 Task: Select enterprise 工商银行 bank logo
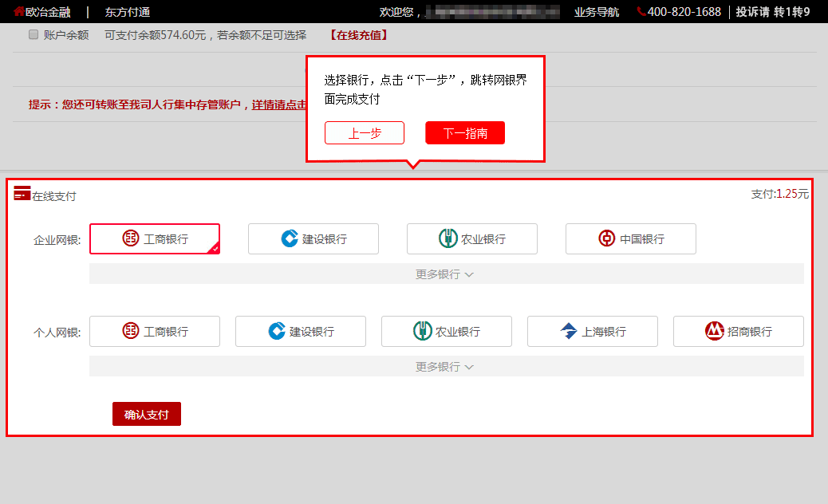click(x=131, y=238)
